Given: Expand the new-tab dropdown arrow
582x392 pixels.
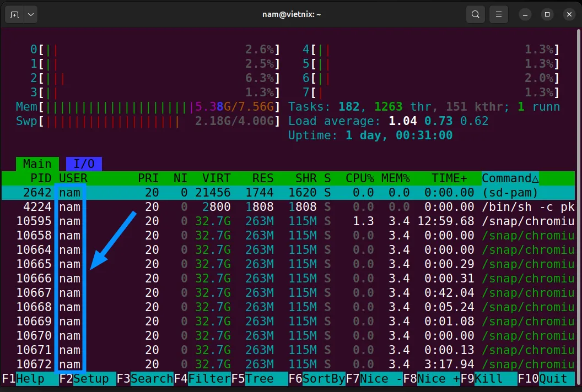Looking at the screenshot, I should coord(31,14).
